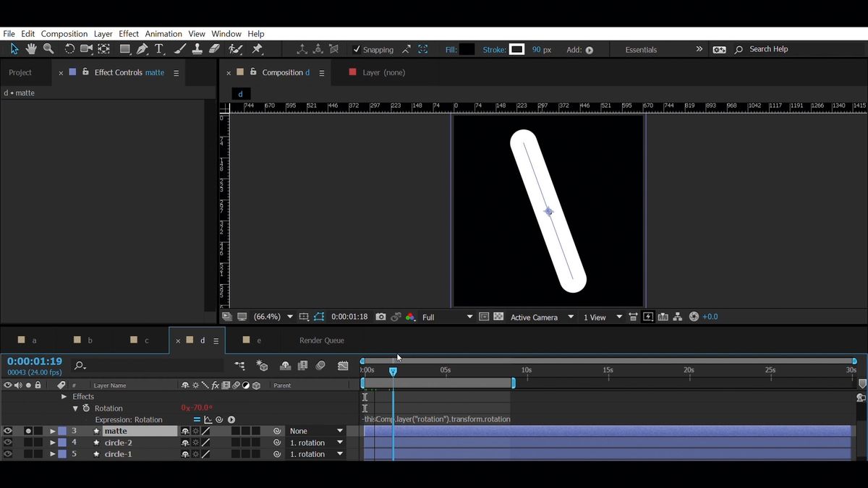Switch to the Render Queue tab
Image resolution: width=868 pixels, height=488 pixels.
coord(321,341)
